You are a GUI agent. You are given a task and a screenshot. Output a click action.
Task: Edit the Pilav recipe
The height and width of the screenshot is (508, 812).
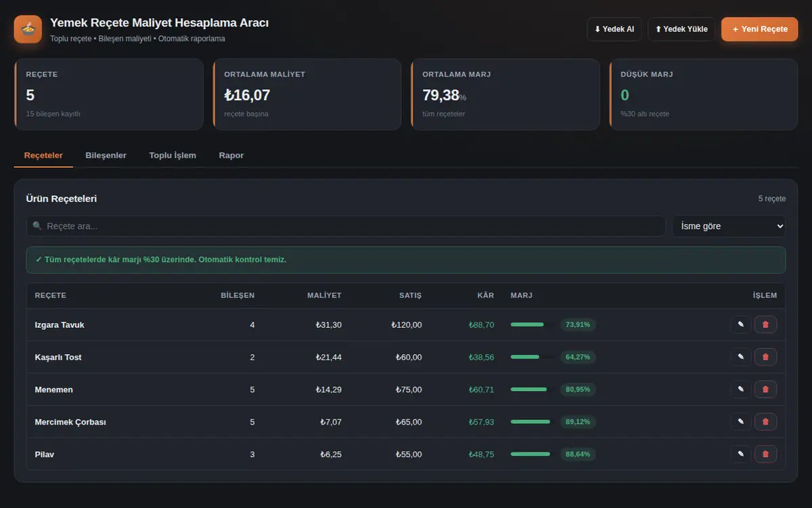pyautogui.click(x=740, y=454)
